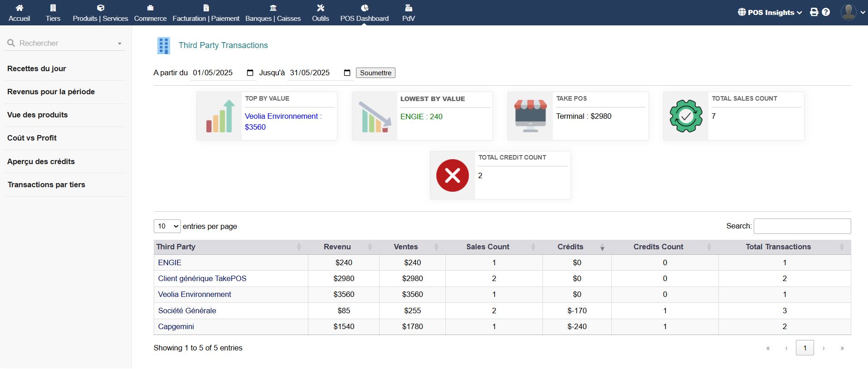Open the Commerce menu

point(150,13)
